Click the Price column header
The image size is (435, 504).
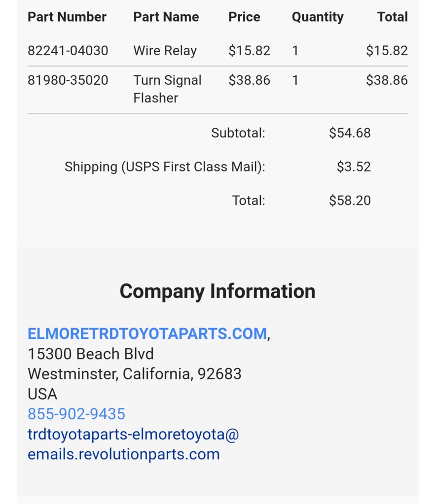click(x=244, y=17)
